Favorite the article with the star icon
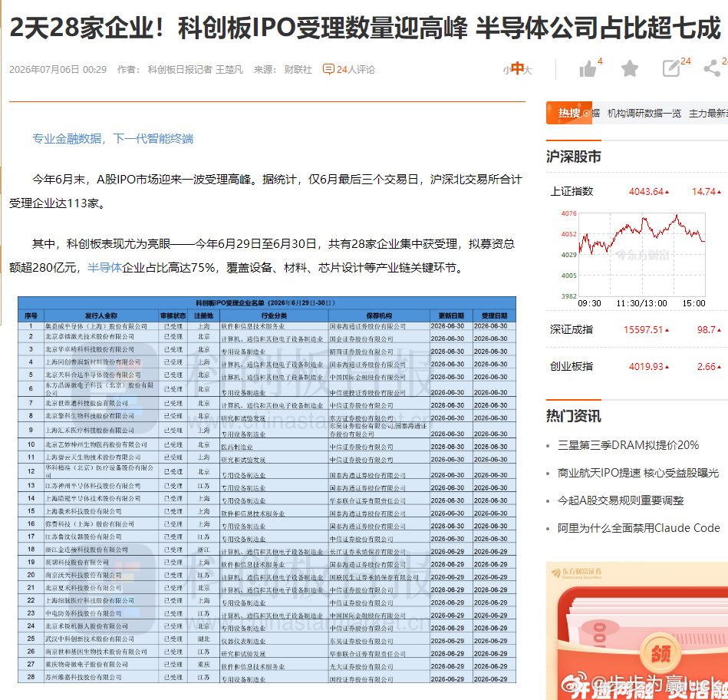This screenshot has height=700, width=728. [630, 69]
